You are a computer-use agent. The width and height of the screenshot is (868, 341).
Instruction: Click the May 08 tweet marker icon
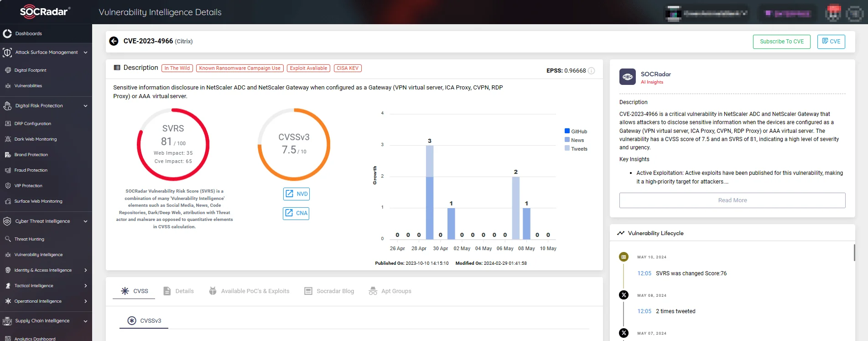[x=624, y=295]
